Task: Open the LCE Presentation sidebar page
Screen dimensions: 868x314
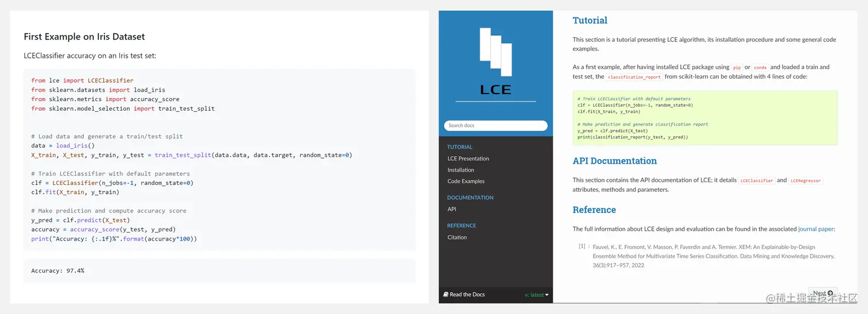Action: point(468,158)
